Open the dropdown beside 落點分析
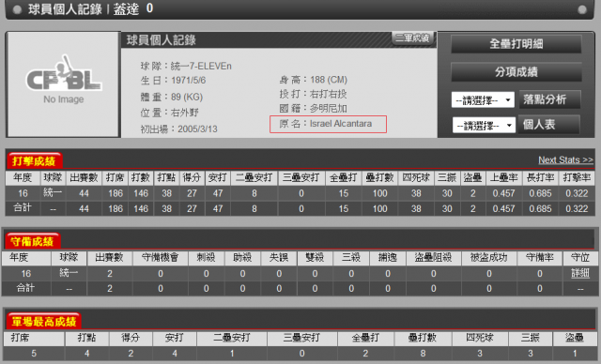 [x=483, y=100]
